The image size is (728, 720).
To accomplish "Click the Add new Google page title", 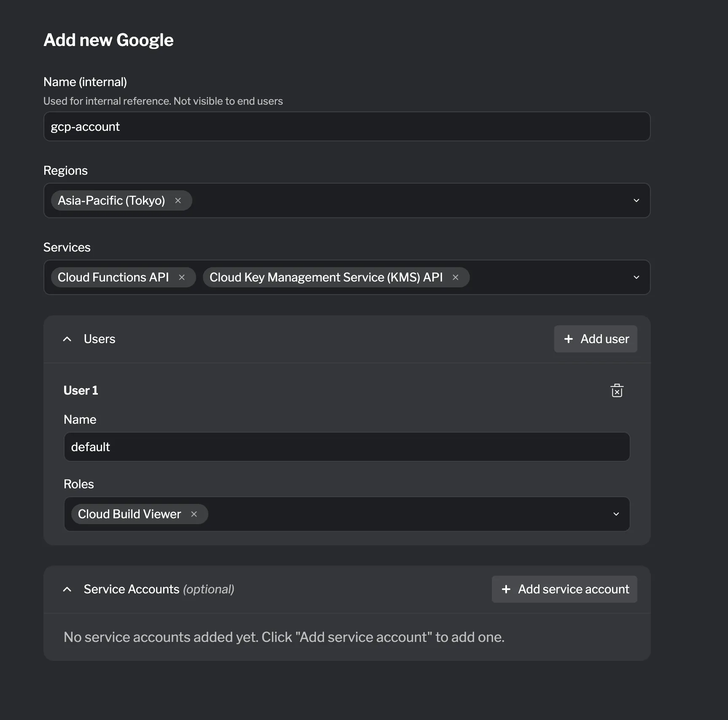I will [x=108, y=40].
